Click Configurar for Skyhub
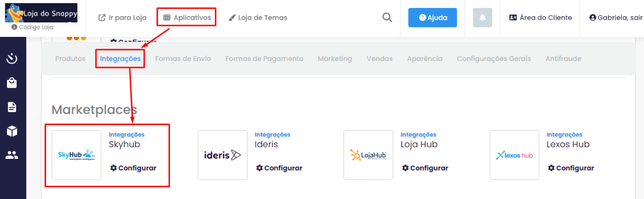Viewport: 644px width, 199px height. click(133, 168)
